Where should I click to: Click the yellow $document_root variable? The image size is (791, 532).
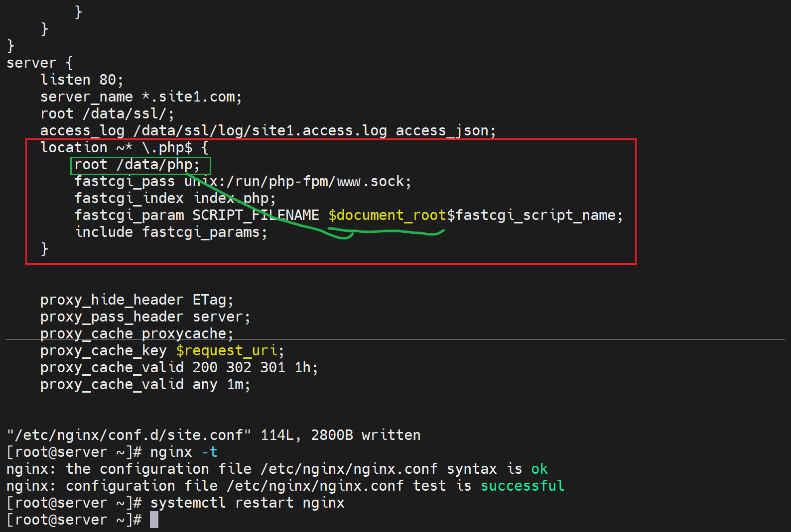(x=387, y=215)
